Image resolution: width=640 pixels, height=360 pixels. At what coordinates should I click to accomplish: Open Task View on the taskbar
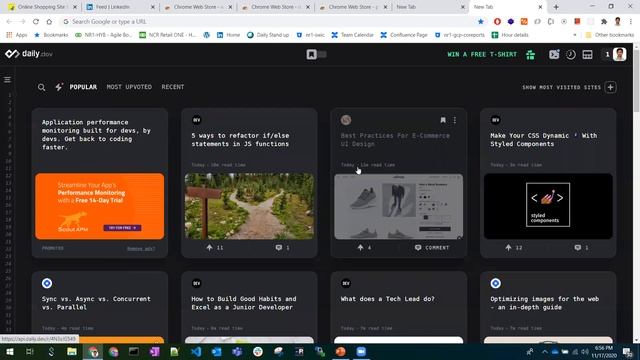coord(30,351)
